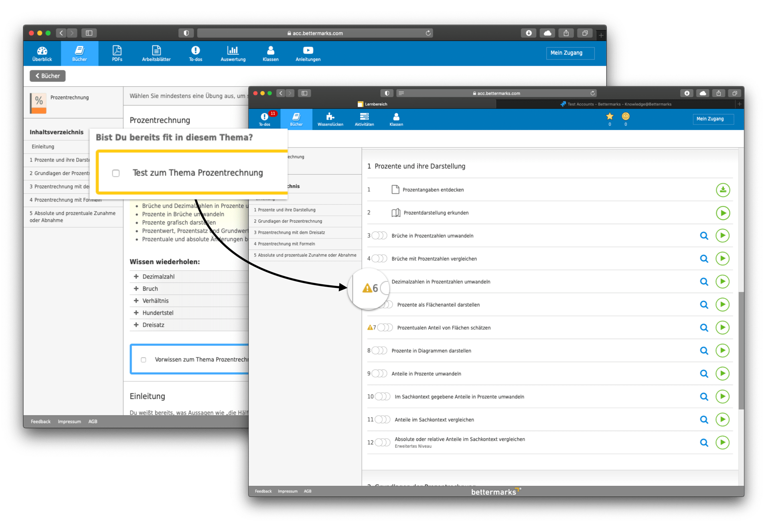
Task: Start Absolute oder relative Anteile exercise
Action: pyautogui.click(x=722, y=442)
